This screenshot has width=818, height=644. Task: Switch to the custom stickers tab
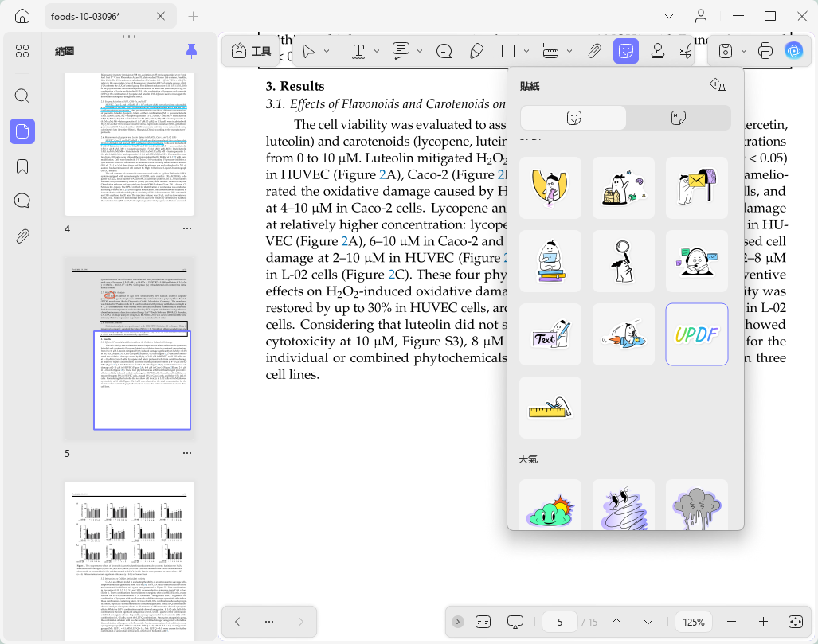pos(678,118)
